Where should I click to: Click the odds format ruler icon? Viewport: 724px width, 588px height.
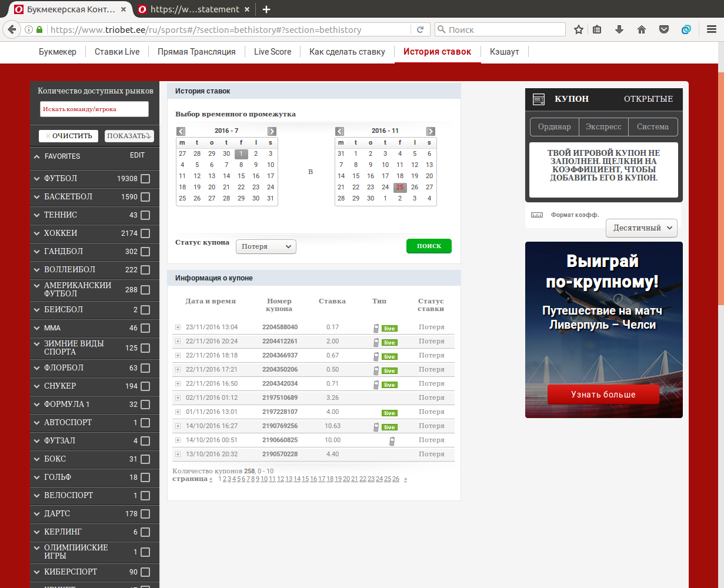[x=537, y=215]
